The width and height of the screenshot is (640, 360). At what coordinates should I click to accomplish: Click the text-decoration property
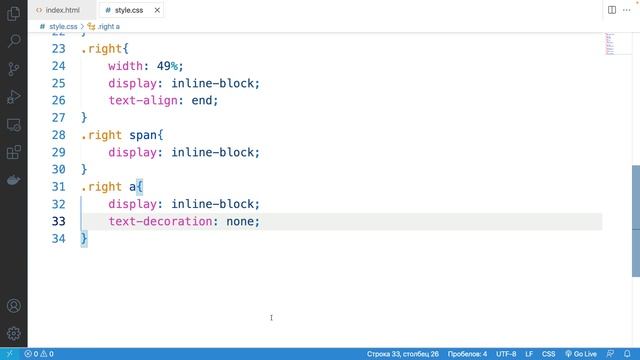[160, 221]
